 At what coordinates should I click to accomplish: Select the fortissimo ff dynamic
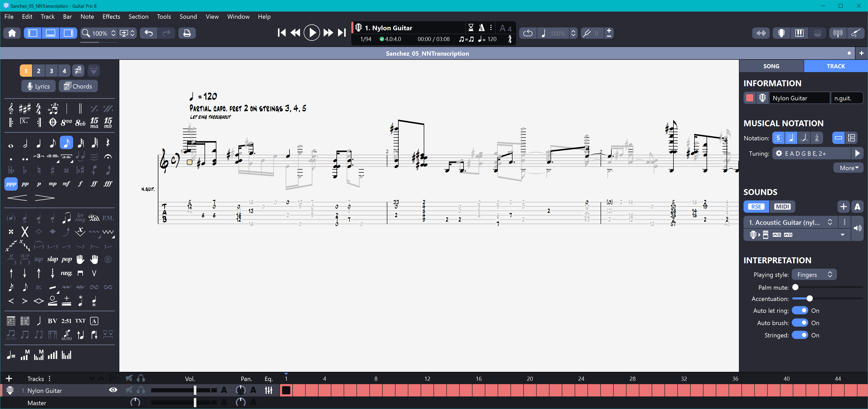[x=94, y=184]
